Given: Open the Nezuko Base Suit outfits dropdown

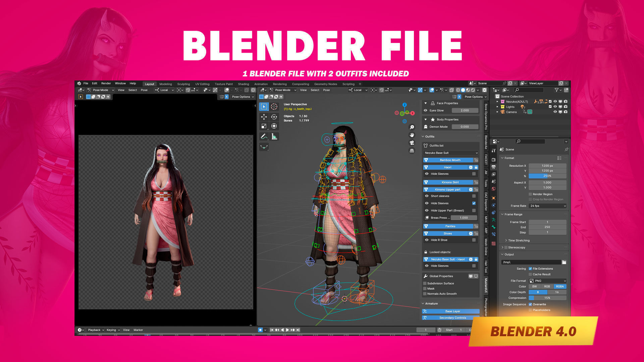Looking at the screenshot, I should 451,153.
